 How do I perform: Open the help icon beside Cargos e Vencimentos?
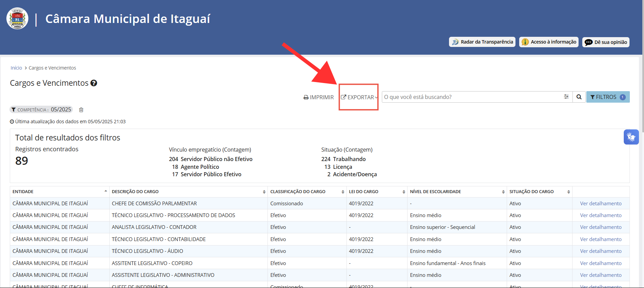point(94,83)
